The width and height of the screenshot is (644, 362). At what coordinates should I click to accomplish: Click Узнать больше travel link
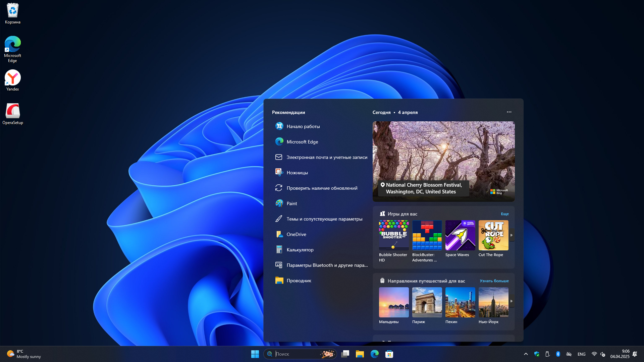coord(494,281)
